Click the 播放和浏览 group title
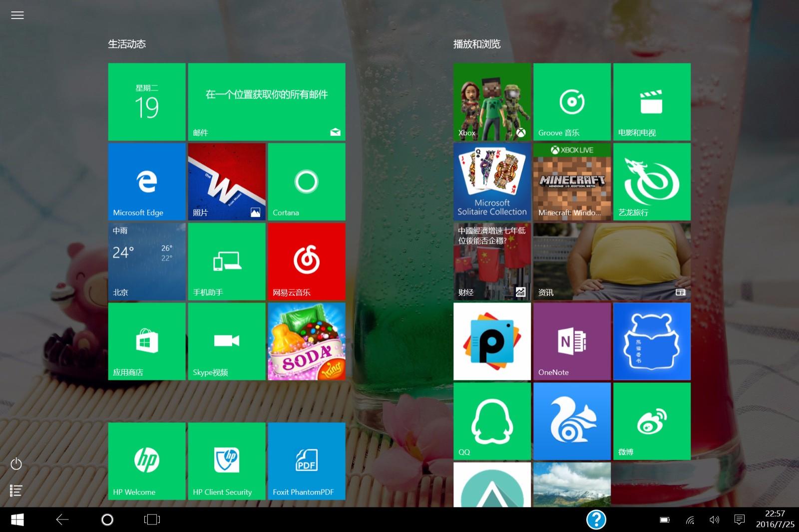Screen dimensions: 799x532 (477, 44)
